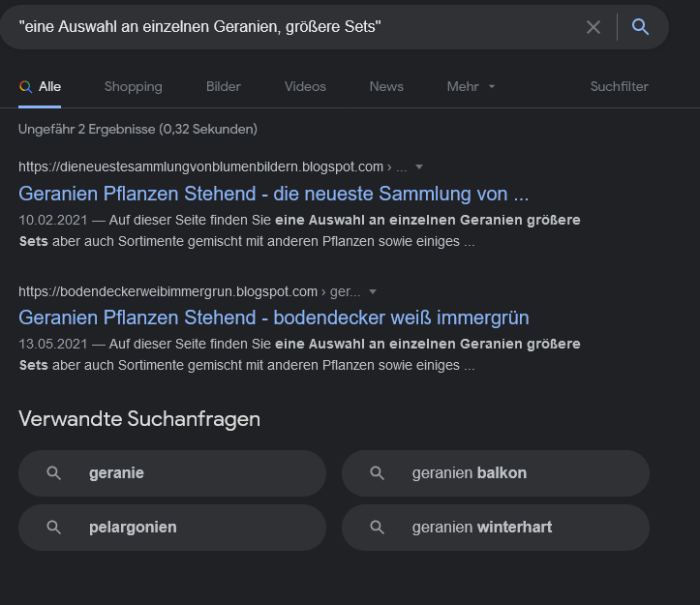Select the 'geranien winterhart' related search

coord(496,528)
